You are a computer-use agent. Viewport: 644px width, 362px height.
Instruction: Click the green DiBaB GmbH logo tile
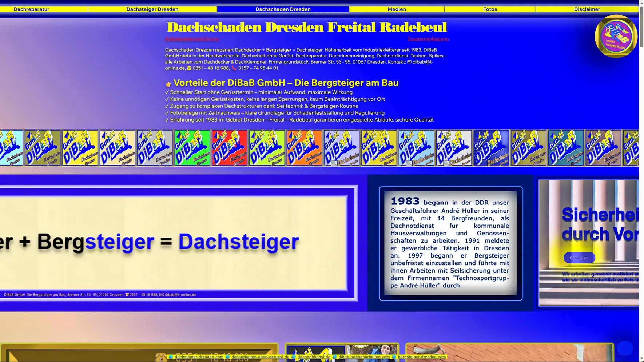coord(192,148)
